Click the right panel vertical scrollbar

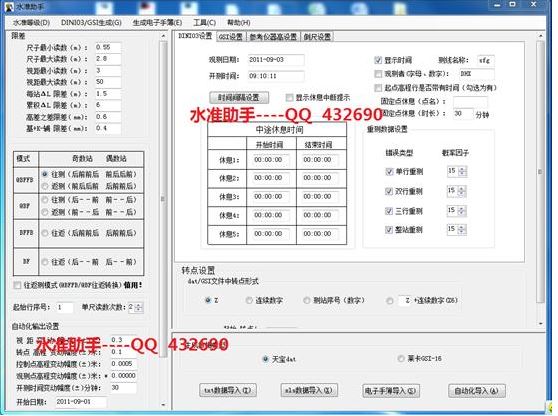pyautogui.click(x=540, y=171)
